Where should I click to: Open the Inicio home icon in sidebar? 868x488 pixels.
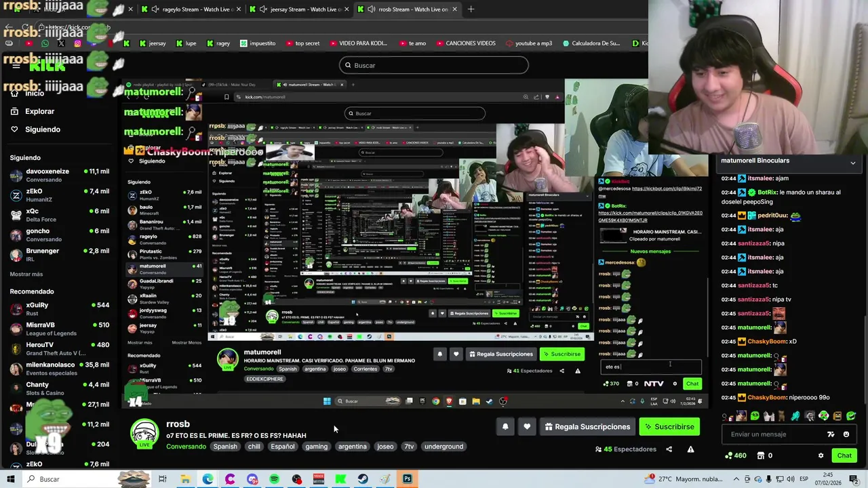tap(14, 93)
